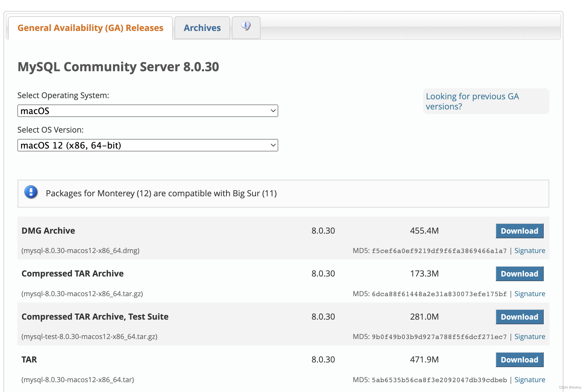The image size is (586, 392).
Task: Click the DMG Archive MD5 hash
Action: [439, 251]
